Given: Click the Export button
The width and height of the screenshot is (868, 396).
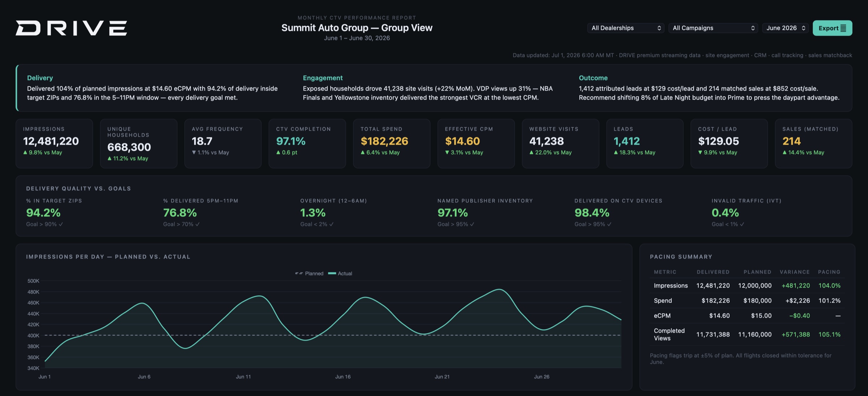Looking at the screenshot, I should (832, 28).
